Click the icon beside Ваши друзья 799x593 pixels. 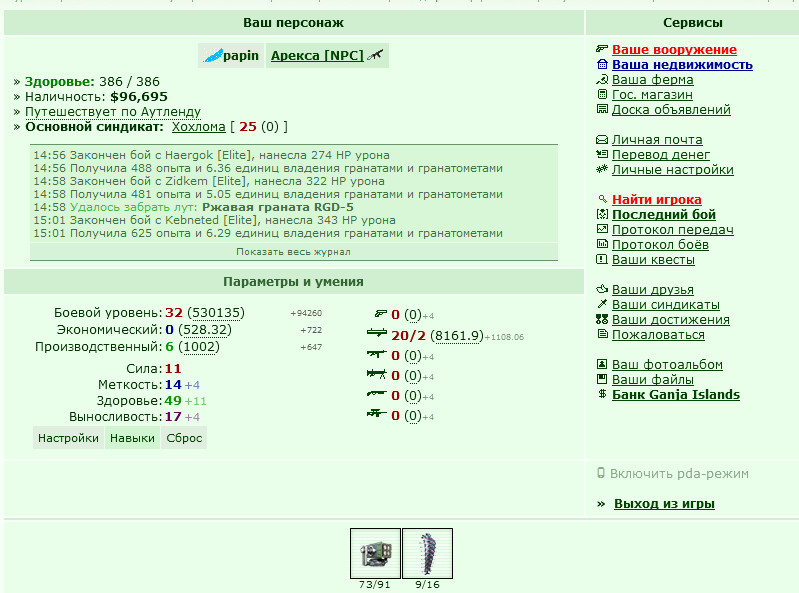(602, 289)
